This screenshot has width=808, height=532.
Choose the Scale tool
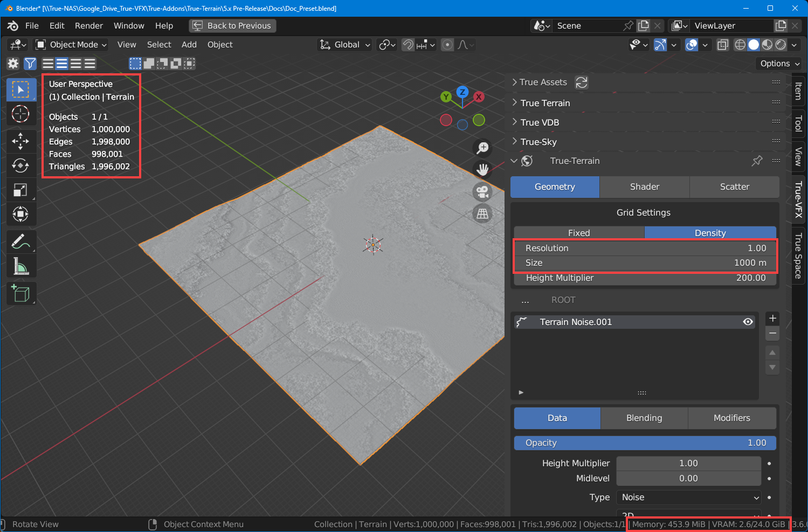click(x=20, y=190)
